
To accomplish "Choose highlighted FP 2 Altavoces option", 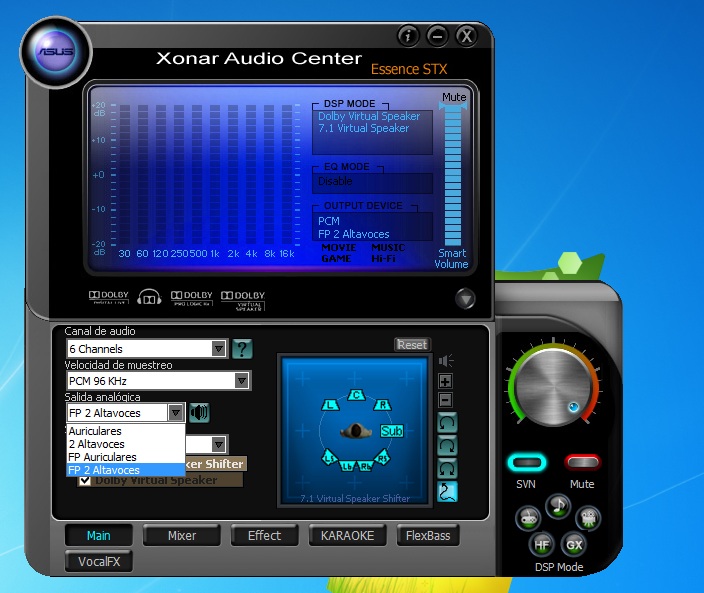I will (126, 470).
